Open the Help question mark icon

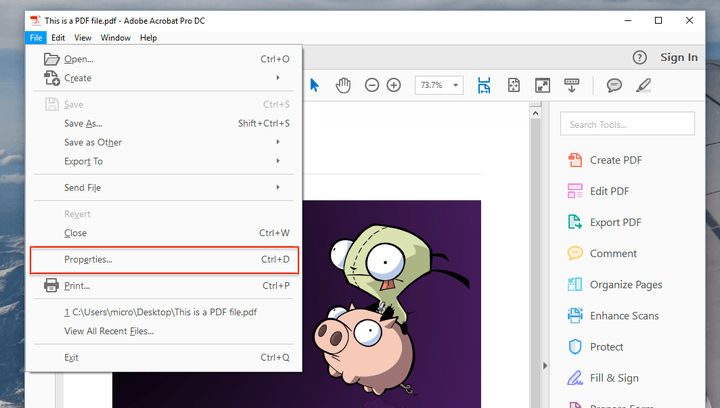tap(640, 57)
